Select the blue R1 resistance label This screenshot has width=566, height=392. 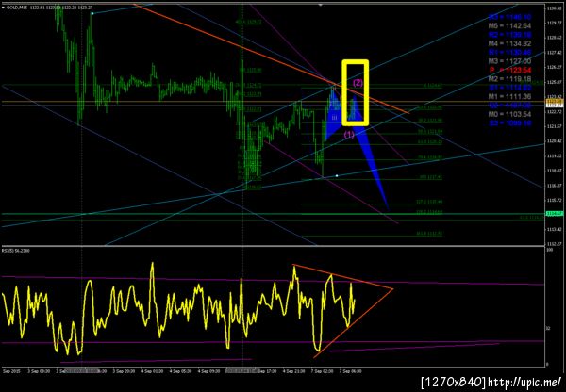click(509, 52)
